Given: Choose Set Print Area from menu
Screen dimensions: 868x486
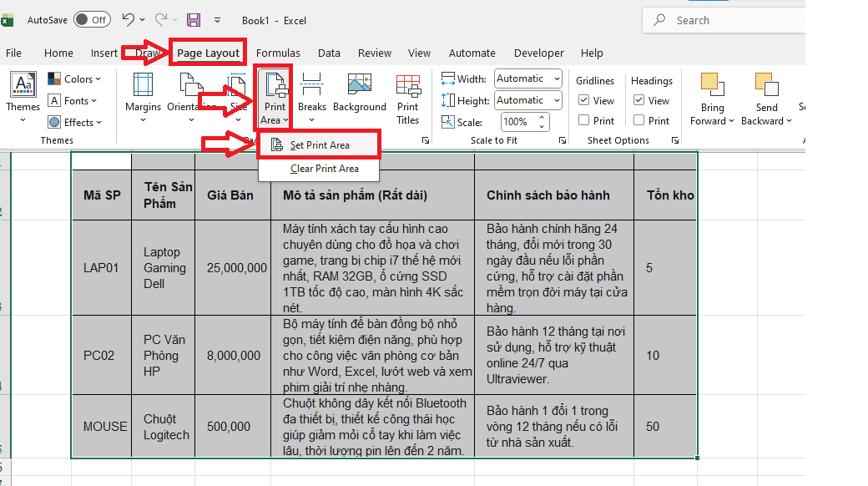Looking at the screenshot, I should (320, 145).
